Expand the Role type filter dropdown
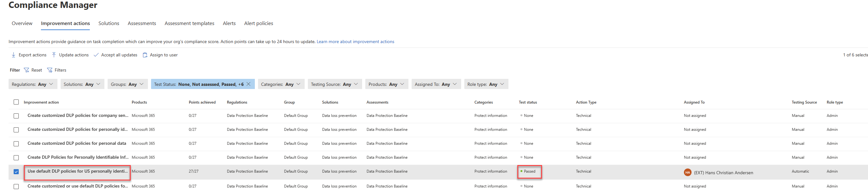The image size is (868, 191). pyautogui.click(x=486, y=84)
